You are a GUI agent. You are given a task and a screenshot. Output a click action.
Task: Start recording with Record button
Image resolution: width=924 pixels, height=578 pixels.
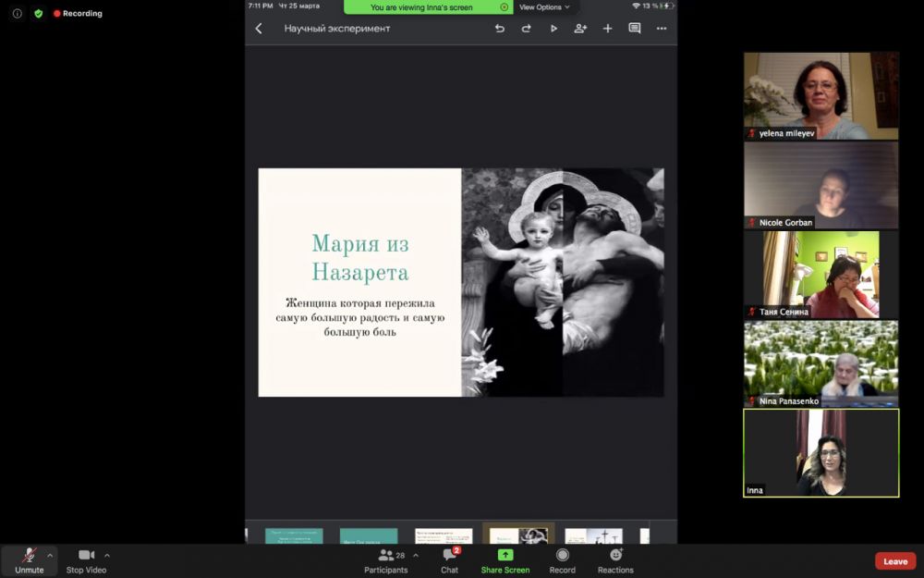coord(562,560)
